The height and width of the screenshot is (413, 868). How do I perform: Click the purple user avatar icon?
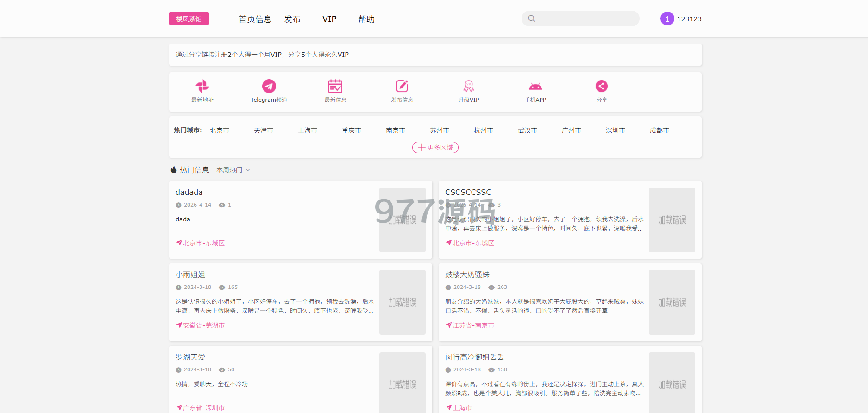click(x=667, y=19)
